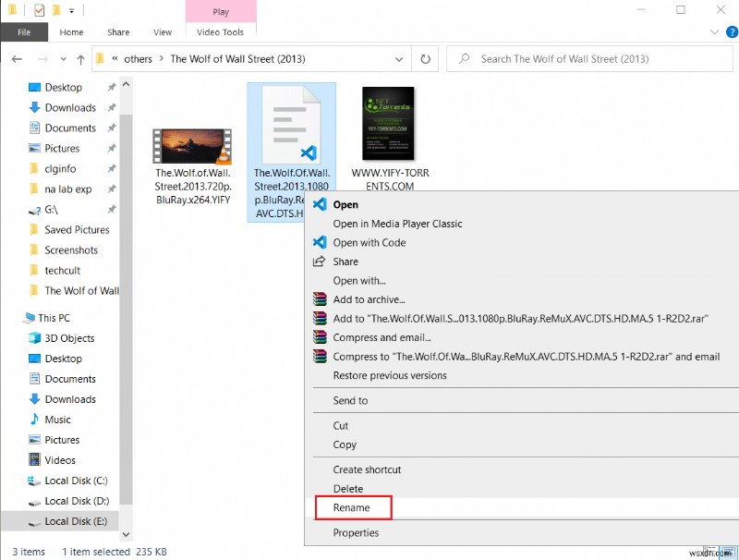Click the WinRAR icon beside Add to archive

tap(320, 299)
